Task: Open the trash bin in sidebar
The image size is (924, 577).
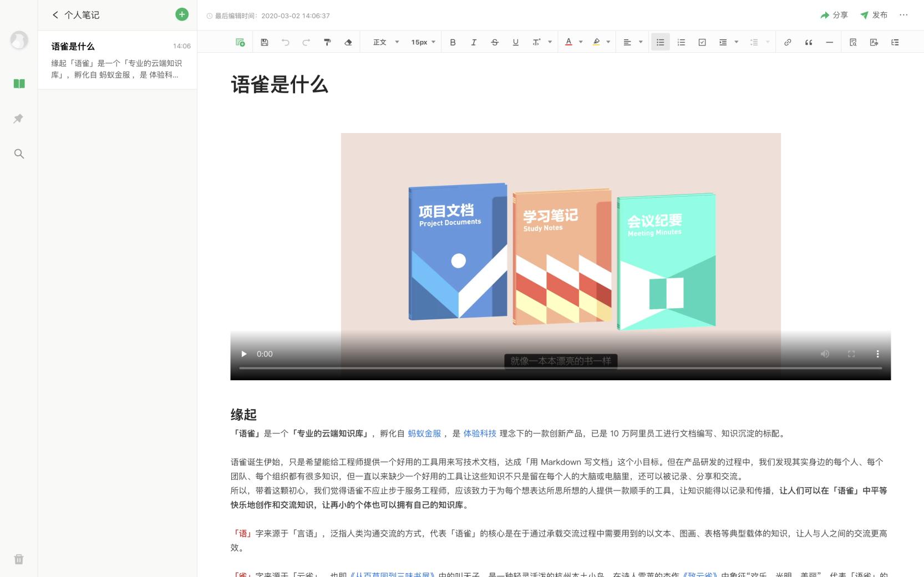Action: click(x=19, y=559)
